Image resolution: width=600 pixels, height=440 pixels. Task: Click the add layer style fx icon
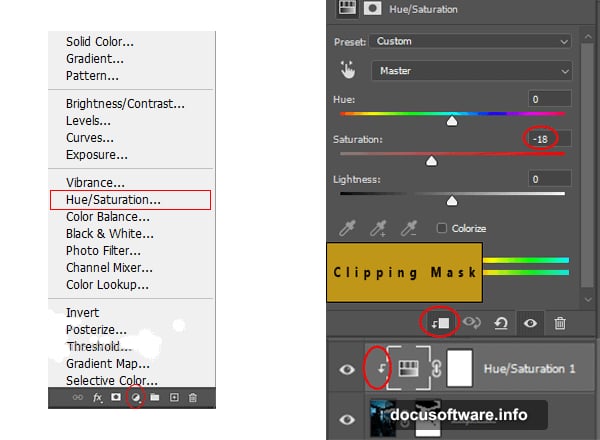point(98,398)
